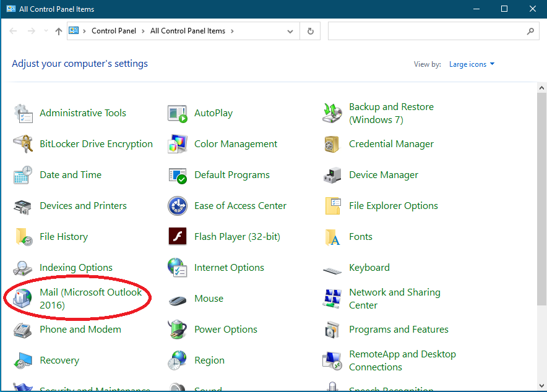Click the title bar Control Panel icon
This screenshot has width=547, height=392.
(x=11, y=9)
